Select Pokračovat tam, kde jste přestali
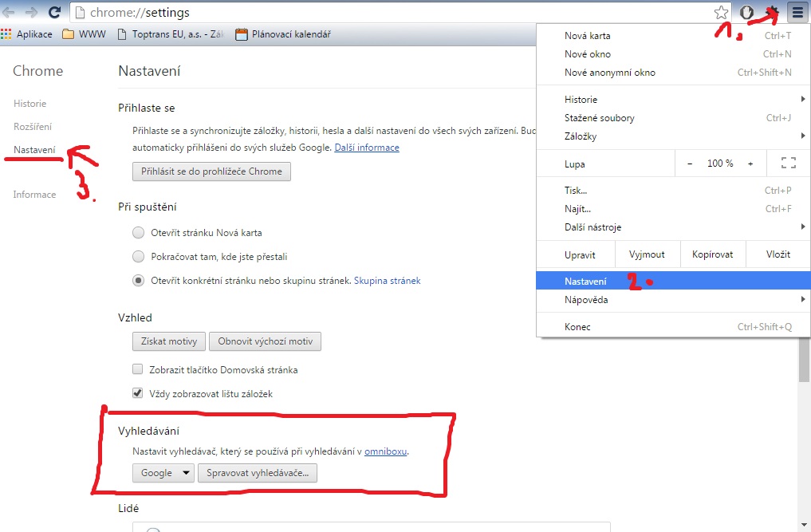This screenshot has width=811, height=532. pos(138,257)
